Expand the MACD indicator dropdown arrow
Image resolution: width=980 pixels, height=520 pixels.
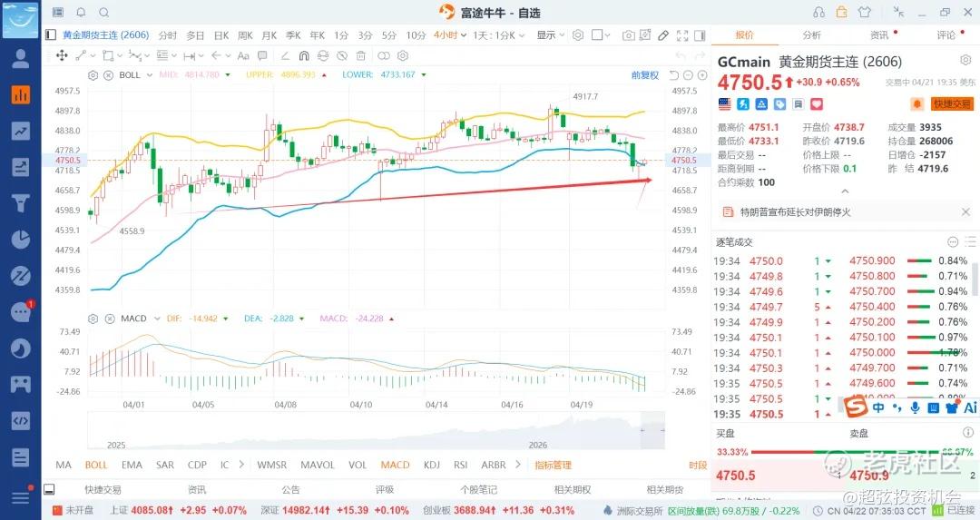click(156, 319)
